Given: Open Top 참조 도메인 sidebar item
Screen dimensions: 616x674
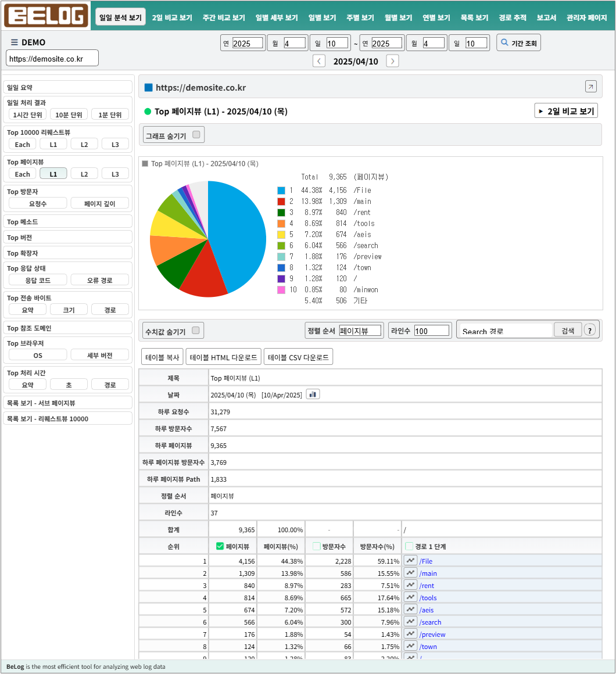Looking at the screenshot, I should point(67,328).
